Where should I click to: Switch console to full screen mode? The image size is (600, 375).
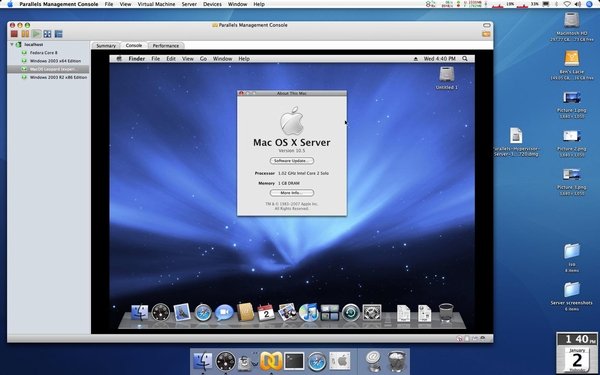pyautogui.click(x=47, y=34)
